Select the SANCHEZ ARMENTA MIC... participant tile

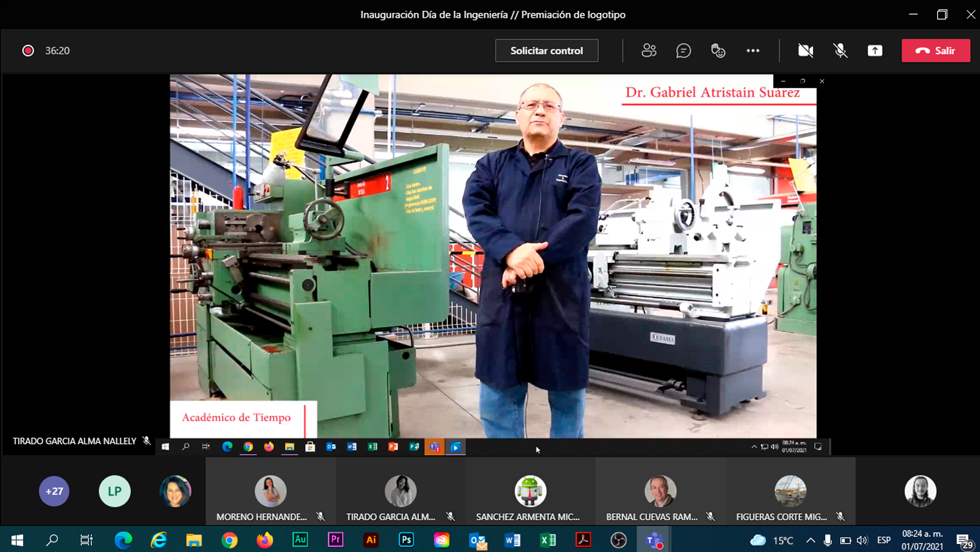[x=530, y=491]
